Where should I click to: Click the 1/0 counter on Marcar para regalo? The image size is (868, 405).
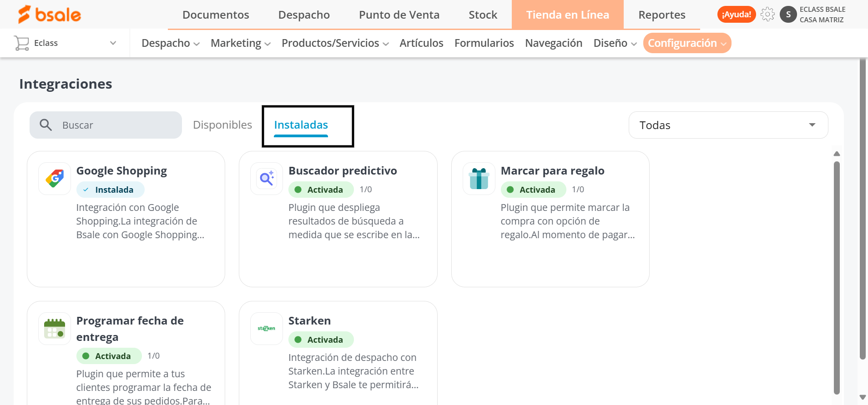click(x=578, y=190)
